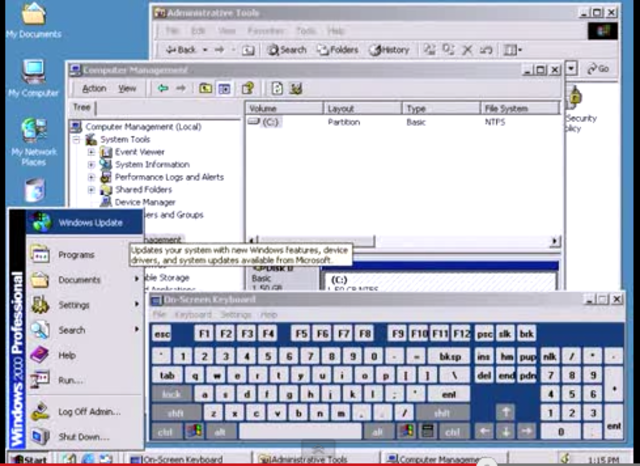Click the Properties toolbar icon in Computer Management
Screen dimensions: 640x466
click(248, 88)
